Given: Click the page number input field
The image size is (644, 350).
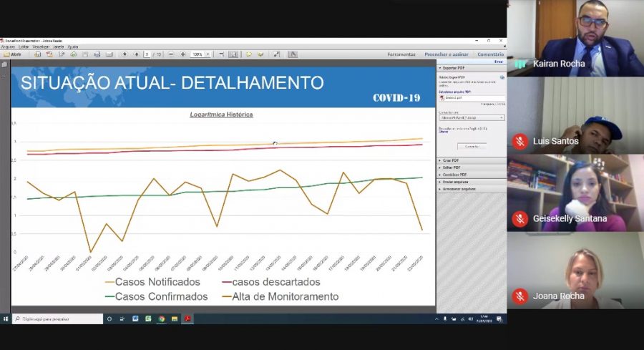Looking at the screenshot, I should [x=147, y=54].
